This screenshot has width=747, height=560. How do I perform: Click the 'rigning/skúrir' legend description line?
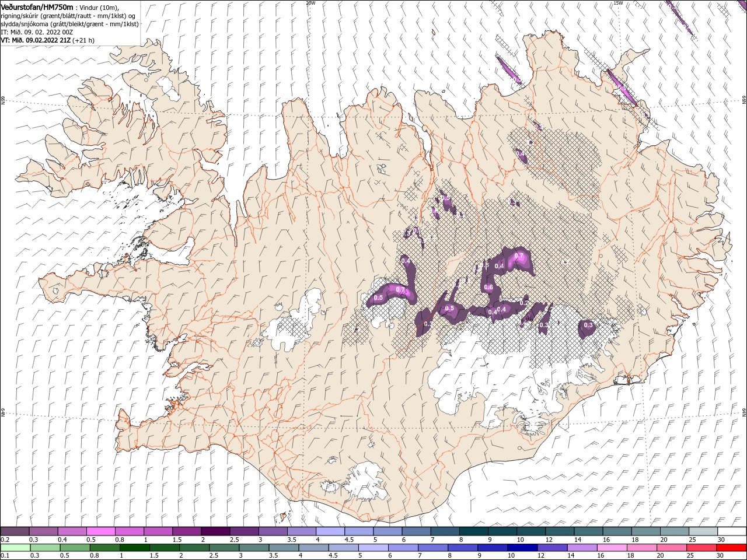[x=68, y=15]
